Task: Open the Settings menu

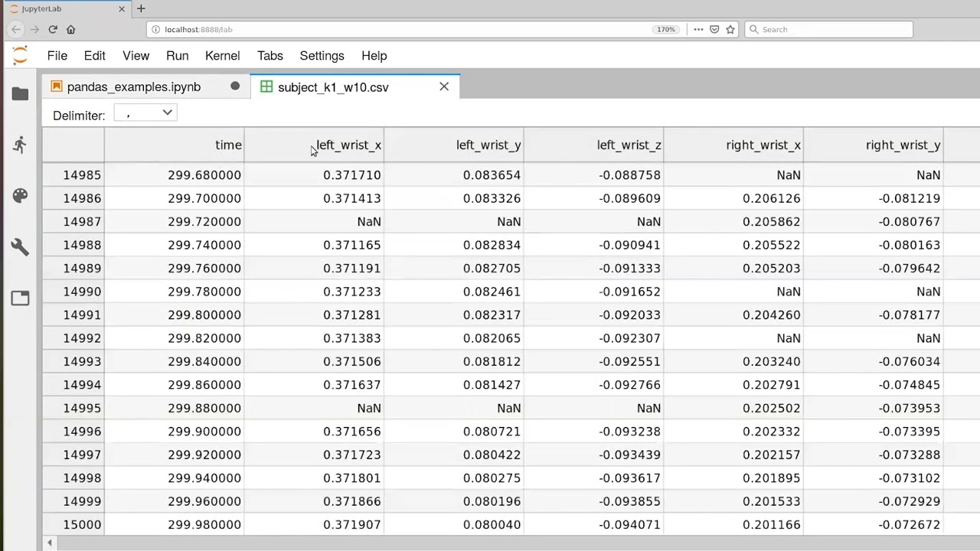Action: click(322, 56)
